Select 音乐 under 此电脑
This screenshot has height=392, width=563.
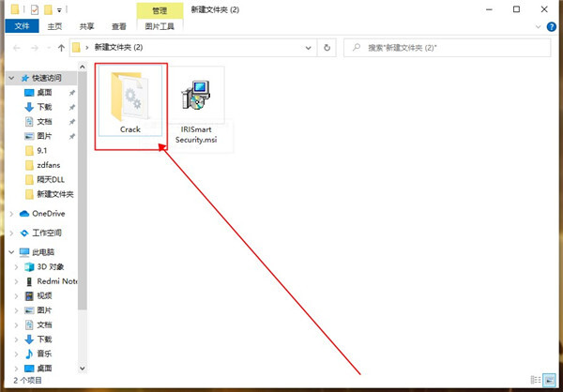pyautogui.click(x=44, y=354)
